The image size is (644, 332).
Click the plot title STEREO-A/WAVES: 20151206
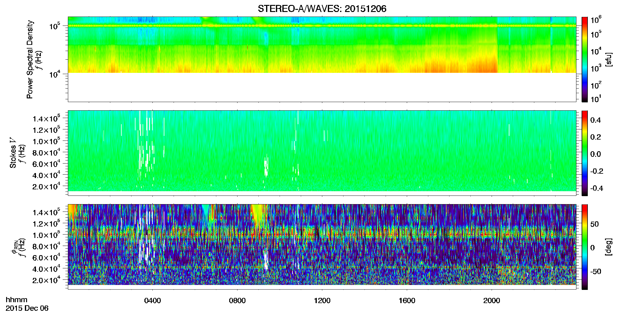click(x=322, y=9)
